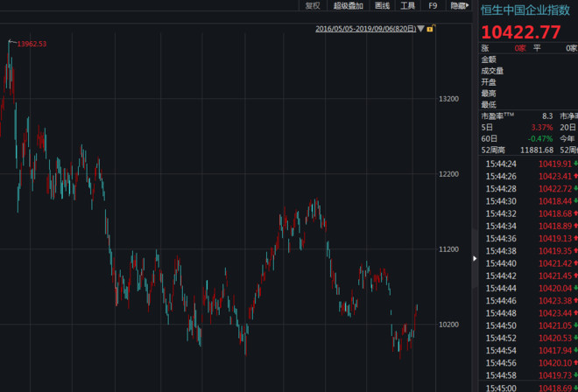Click the 市盈率 value 8.3
This screenshot has width=578, height=392.
[547, 116]
